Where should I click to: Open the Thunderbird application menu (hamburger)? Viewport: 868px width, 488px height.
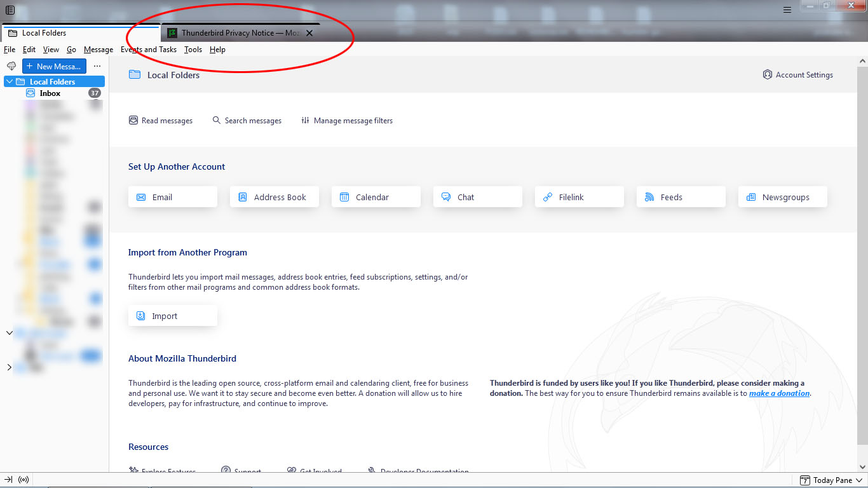[787, 10]
